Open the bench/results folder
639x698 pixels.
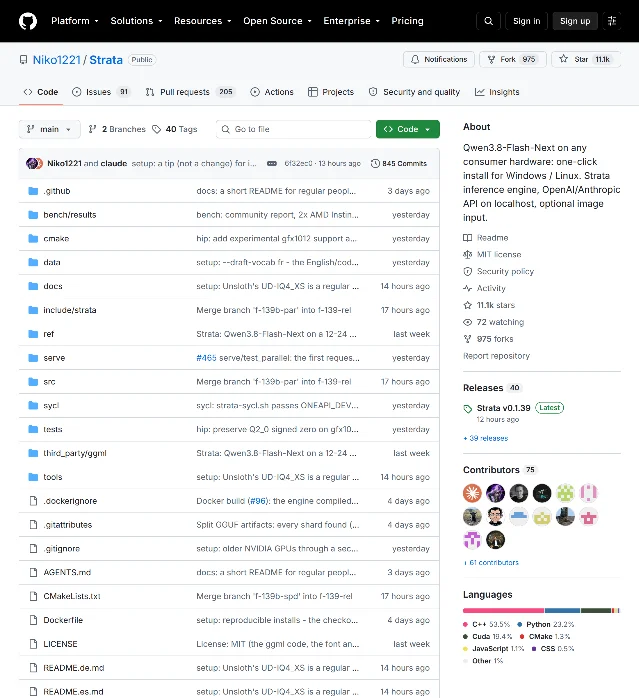[70, 215]
